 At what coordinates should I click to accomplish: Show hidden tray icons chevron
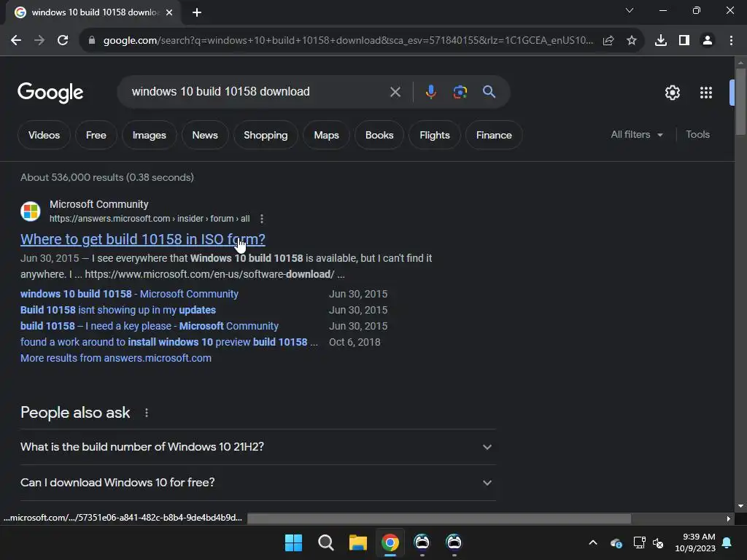(x=593, y=542)
